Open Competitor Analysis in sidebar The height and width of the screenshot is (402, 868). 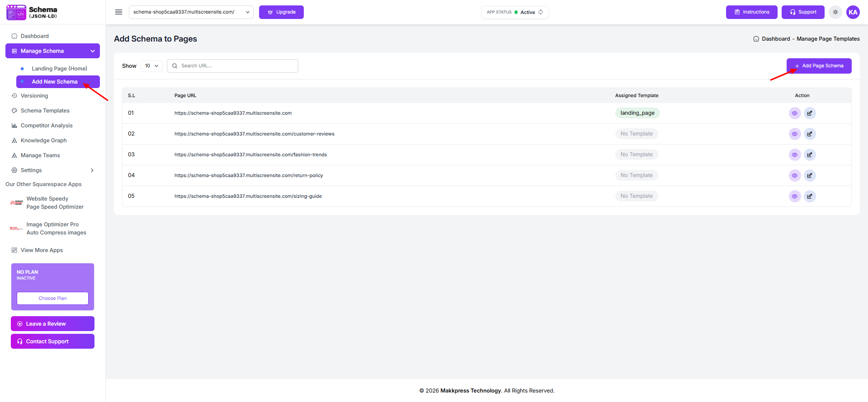(47, 126)
